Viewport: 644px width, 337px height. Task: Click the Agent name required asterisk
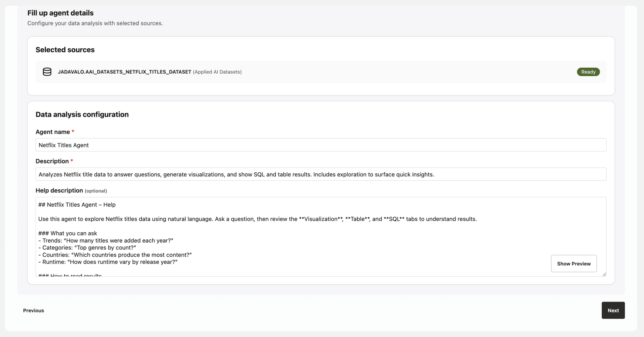(x=73, y=131)
